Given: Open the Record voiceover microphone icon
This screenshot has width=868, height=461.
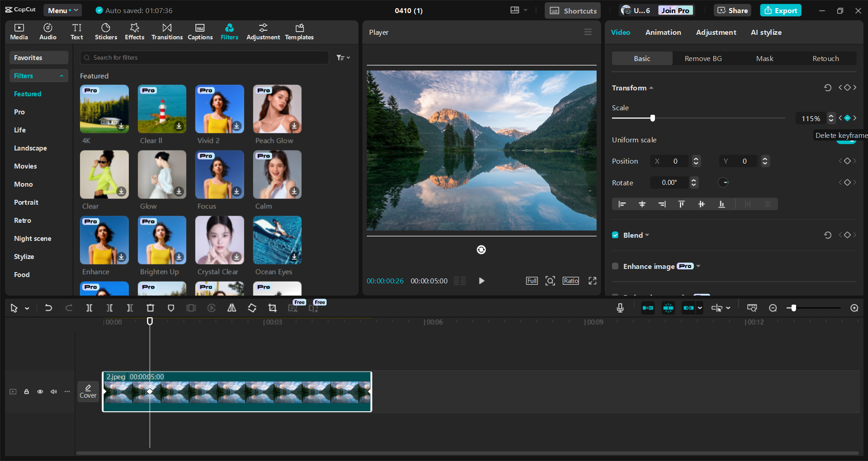Looking at the screenshot, I should point(620,308).
